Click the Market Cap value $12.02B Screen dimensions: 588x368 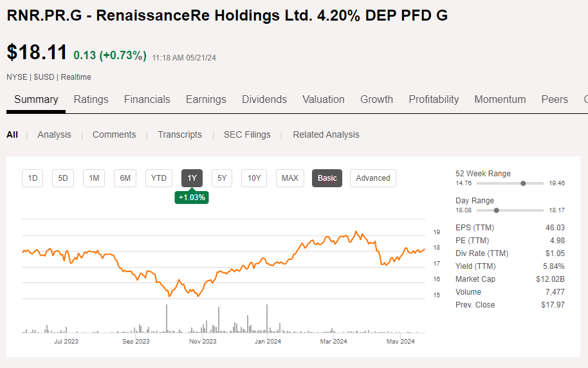[x=551, y=279]
